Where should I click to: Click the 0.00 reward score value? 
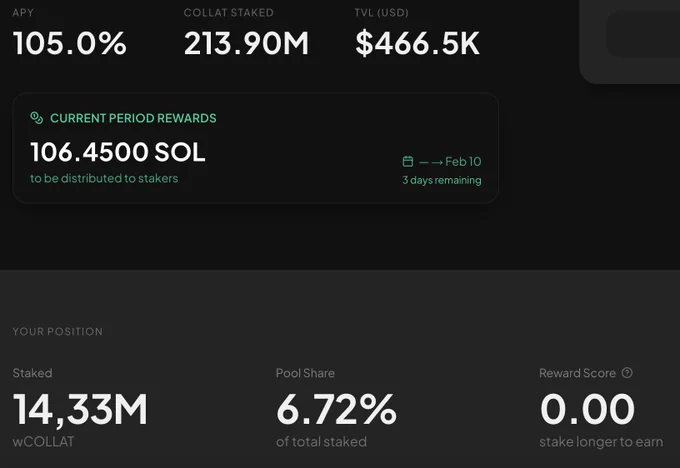click(x=587, y=409)
